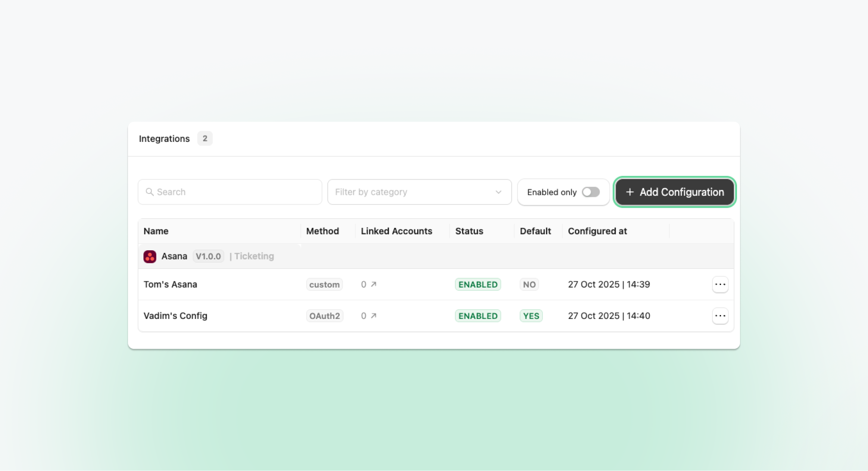Click inside the Search field

point(235,192)
